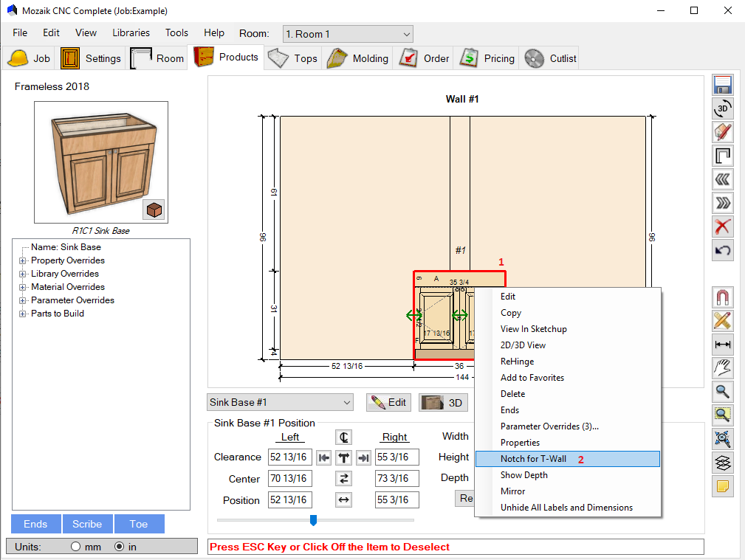
Task: Select the in units radio button
Action: point(120,547)
